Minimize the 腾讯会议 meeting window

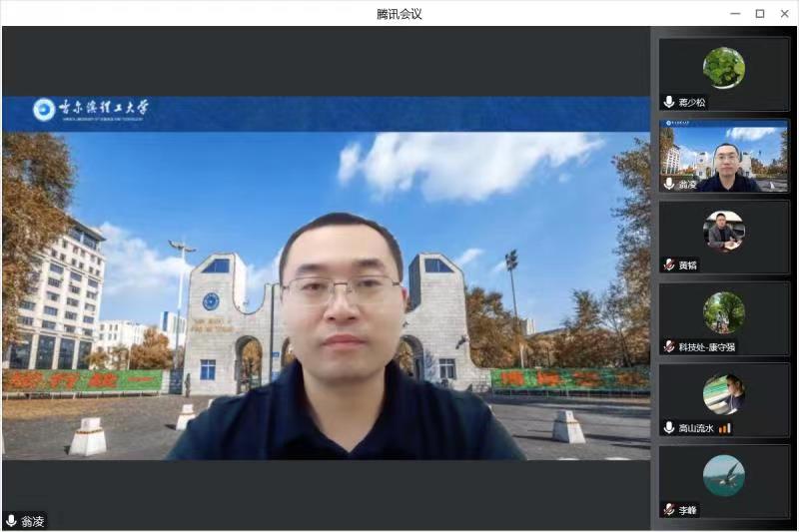(x=735, y=13)
